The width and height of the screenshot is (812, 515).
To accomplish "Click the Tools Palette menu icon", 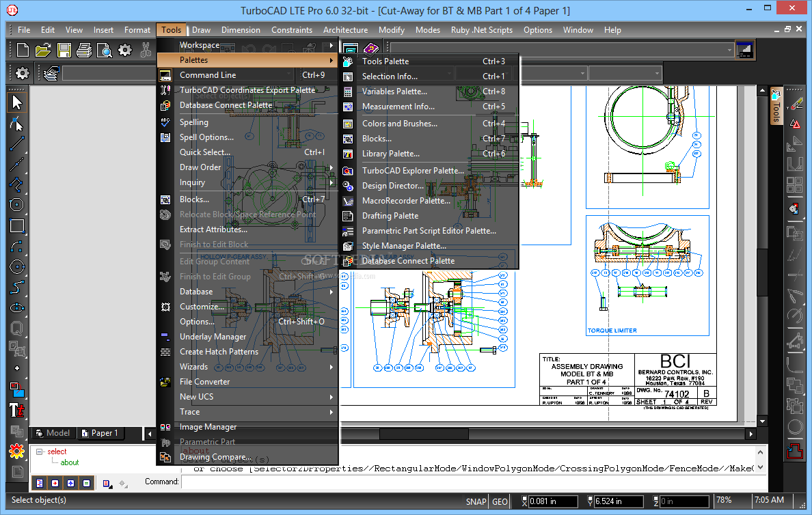I will point(348,61).
